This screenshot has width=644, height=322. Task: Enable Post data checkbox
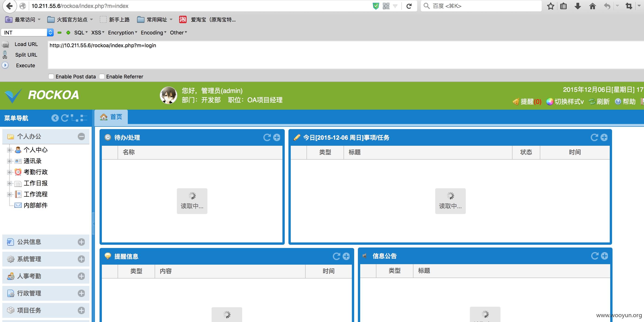(x=51, y=76)
